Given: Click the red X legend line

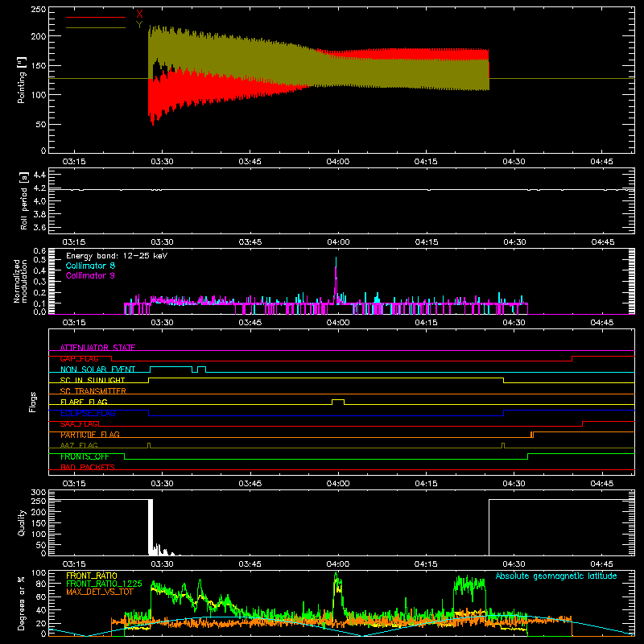Looking at the screenshot, I should tap(96, 17).
